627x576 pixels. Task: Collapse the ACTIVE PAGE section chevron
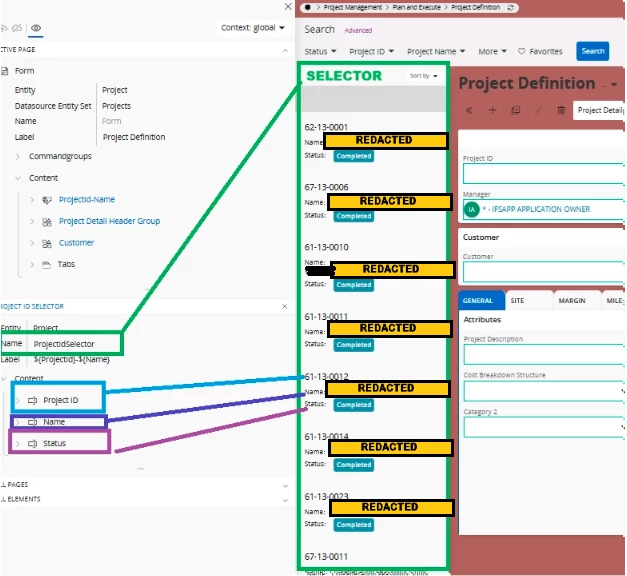(285, 50)
